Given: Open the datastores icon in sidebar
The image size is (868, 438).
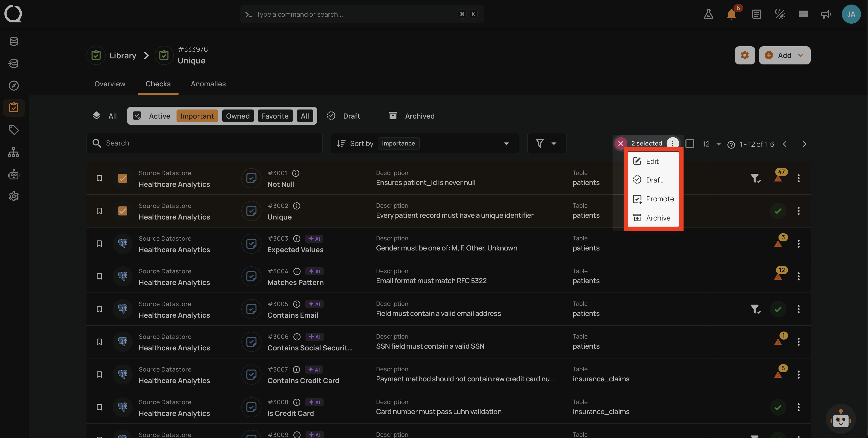Looking at the screenshot, I should [x=14, y=41].
